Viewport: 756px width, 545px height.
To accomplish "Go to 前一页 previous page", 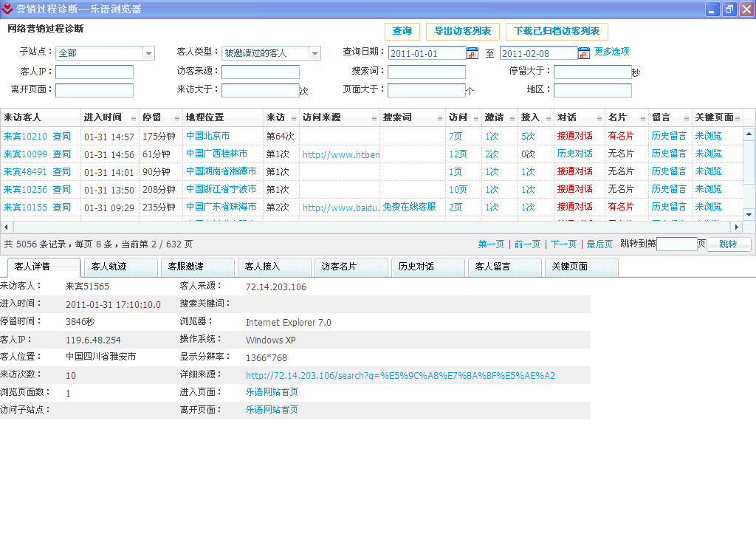I will 527,244.
